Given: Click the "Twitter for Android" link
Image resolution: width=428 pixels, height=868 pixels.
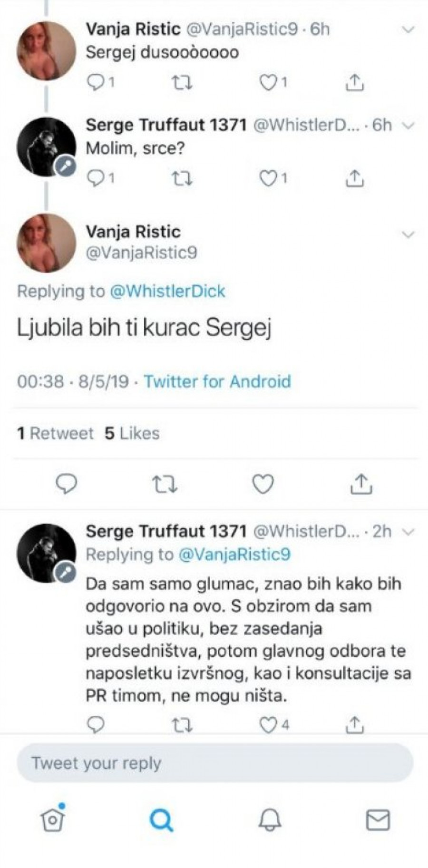Looking at the screenshot, I should coord(217,381).
